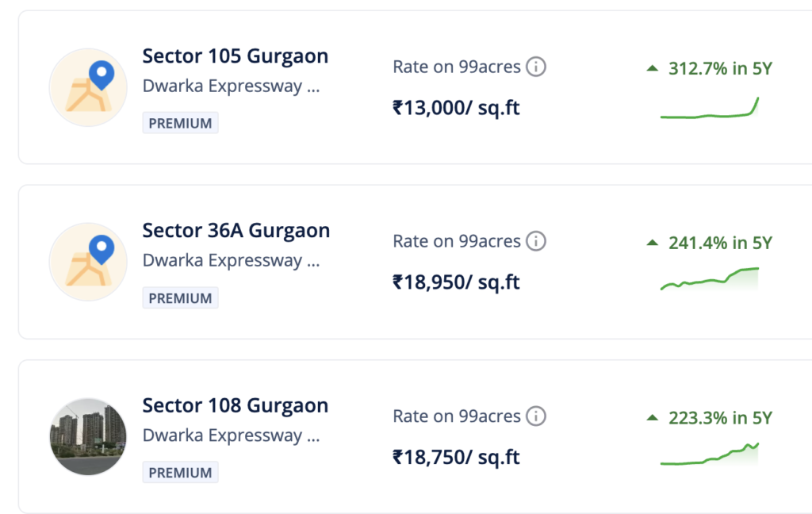Click PREMIUM tag under Sector 108
Viewport: 812px width, 514px height.
pyautogui.click(x=180, y=473)
